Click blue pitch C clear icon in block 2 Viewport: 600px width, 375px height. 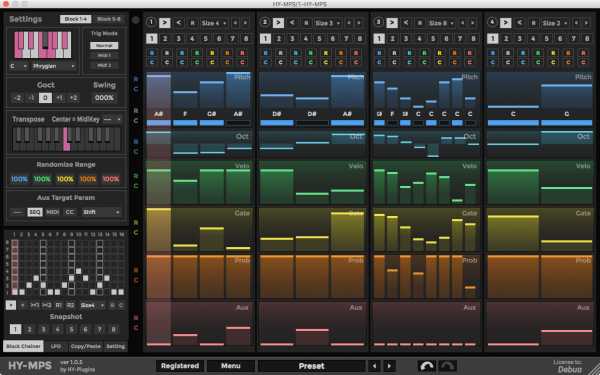(266, 62)
